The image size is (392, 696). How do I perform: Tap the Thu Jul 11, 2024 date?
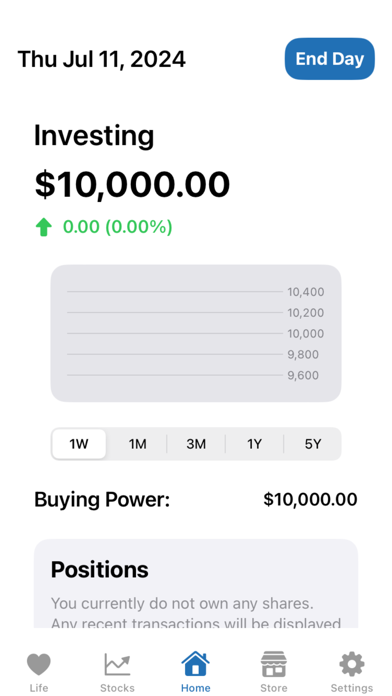pyautogui.click(x=102, y=59)
